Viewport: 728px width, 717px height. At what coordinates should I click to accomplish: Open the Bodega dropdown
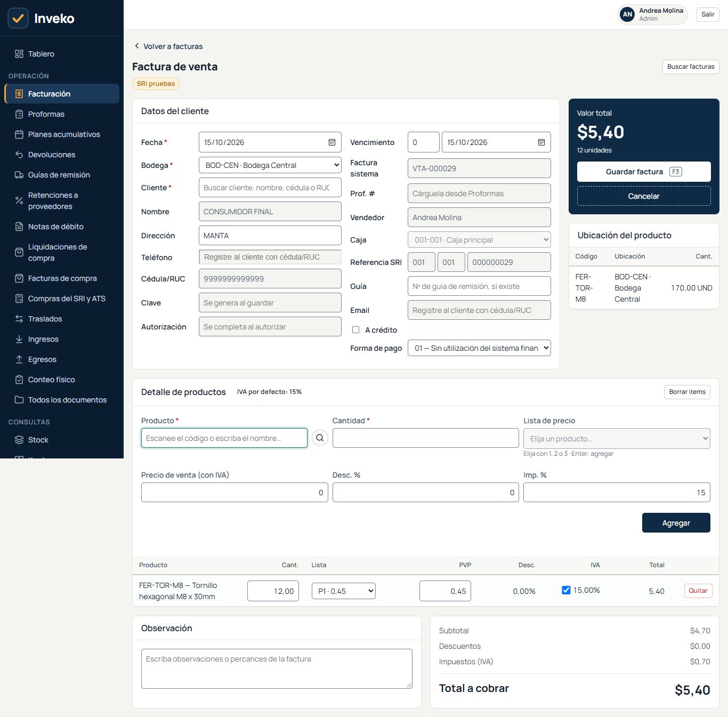coord(270,165)
